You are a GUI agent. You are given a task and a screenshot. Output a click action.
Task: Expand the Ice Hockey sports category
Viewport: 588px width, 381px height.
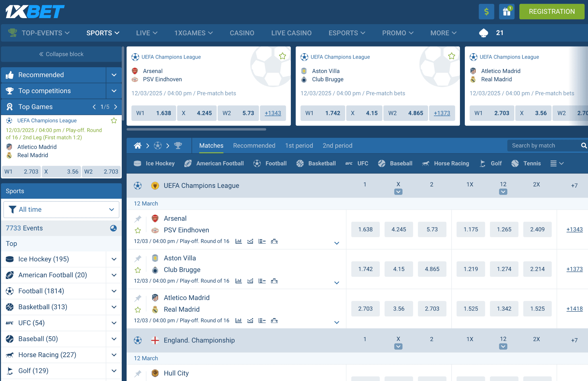pos(114,259)
